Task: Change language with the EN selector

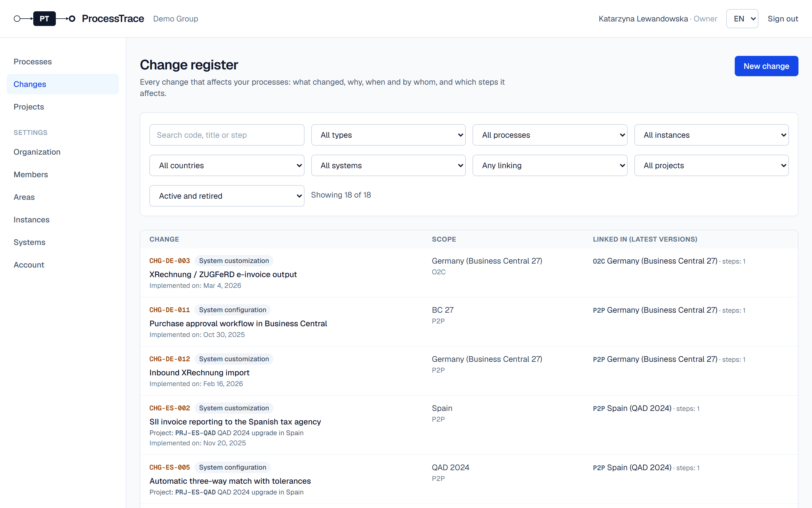Action: [742, 18]
